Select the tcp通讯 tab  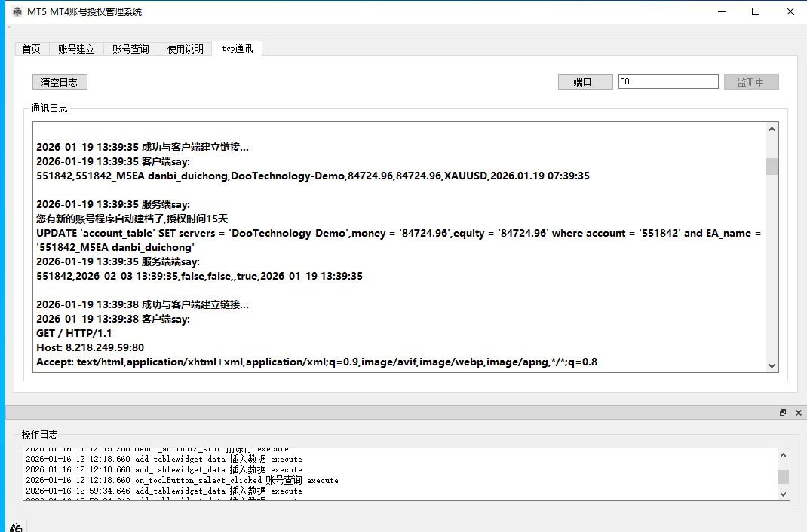238,48
